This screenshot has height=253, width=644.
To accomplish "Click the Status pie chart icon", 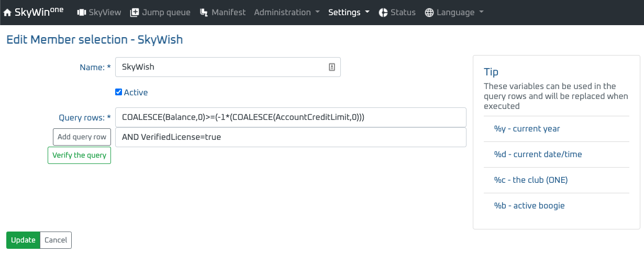I will [383, 13].
